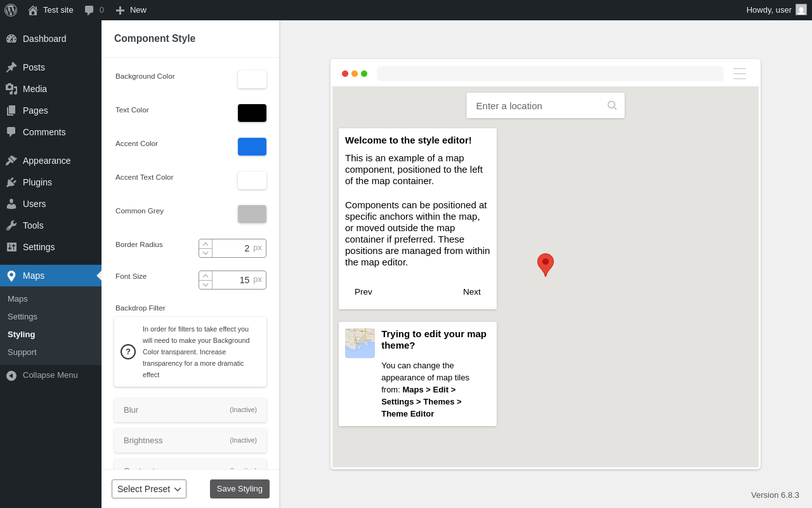
Task: Click the Save Styling button
Action: coord(240,489)
